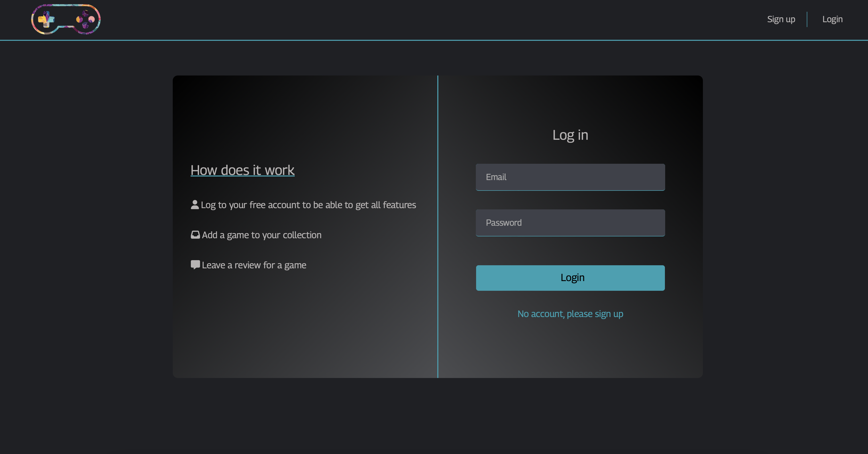Click the "Log in" heading
The width and height of the screenshot is (868, 454).
pyautogui.click(x=570, y=135)
